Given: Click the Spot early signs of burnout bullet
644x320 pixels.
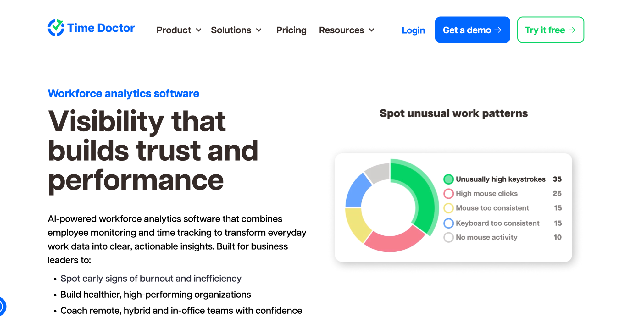Looking at the screenshot, I should tap(151, 279).
